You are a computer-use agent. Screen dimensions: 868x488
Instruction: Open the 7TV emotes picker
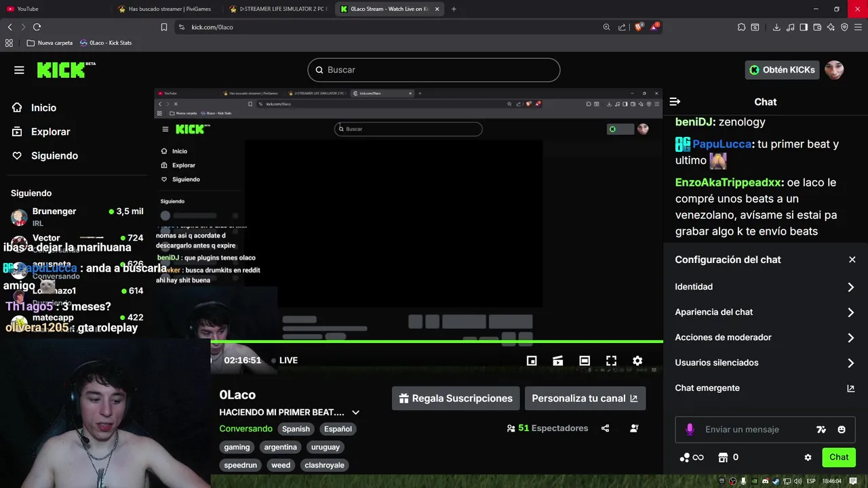click(x=821, y=429)
